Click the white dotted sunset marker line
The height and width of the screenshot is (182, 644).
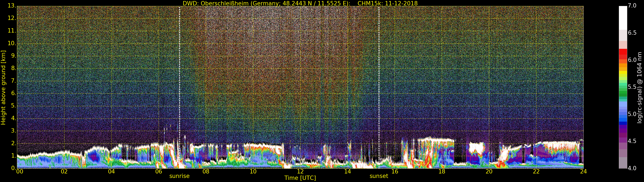click(x=379, y=87)
